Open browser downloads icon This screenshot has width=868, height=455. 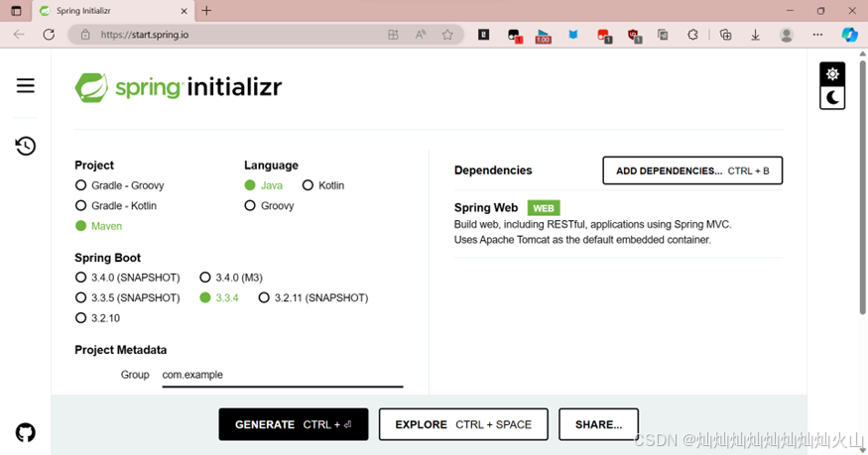(x=755, y=35)
